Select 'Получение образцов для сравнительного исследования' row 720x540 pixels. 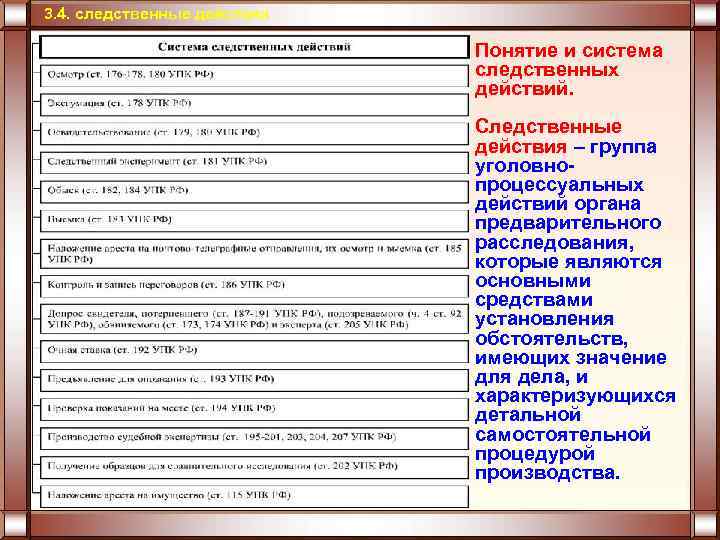click(x=254, y=467)
